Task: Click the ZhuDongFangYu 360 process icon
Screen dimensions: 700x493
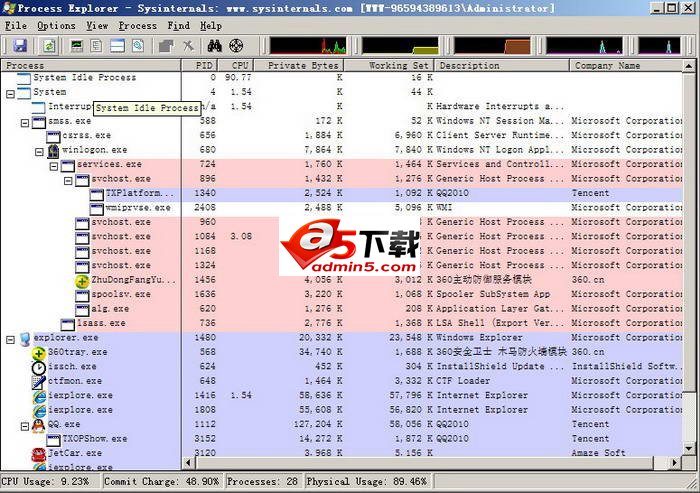Action: coord(82,281)
